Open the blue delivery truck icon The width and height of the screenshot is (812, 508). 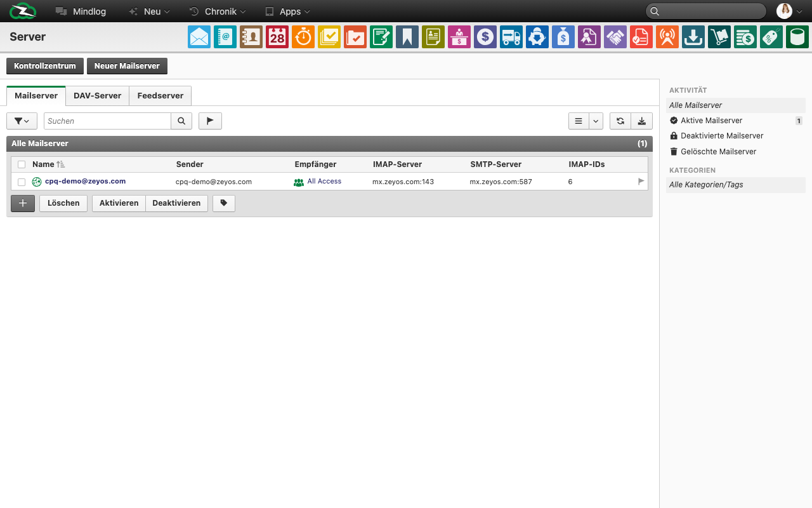click(511, 37)
